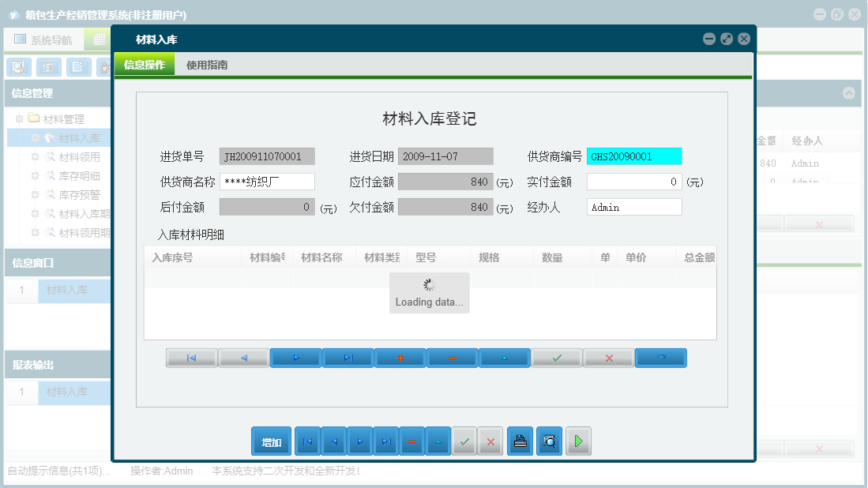Switch to the 信息操作 tab

point(145,65)
